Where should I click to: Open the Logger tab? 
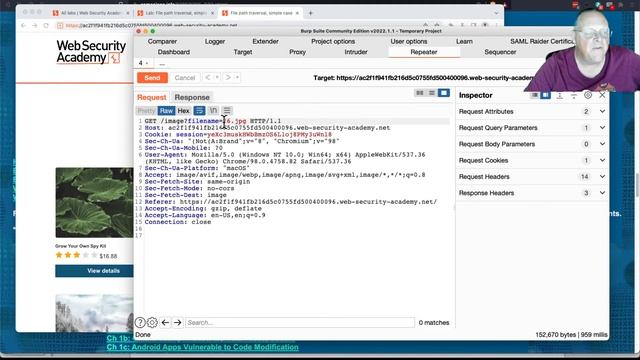click(x=215, y=42)
